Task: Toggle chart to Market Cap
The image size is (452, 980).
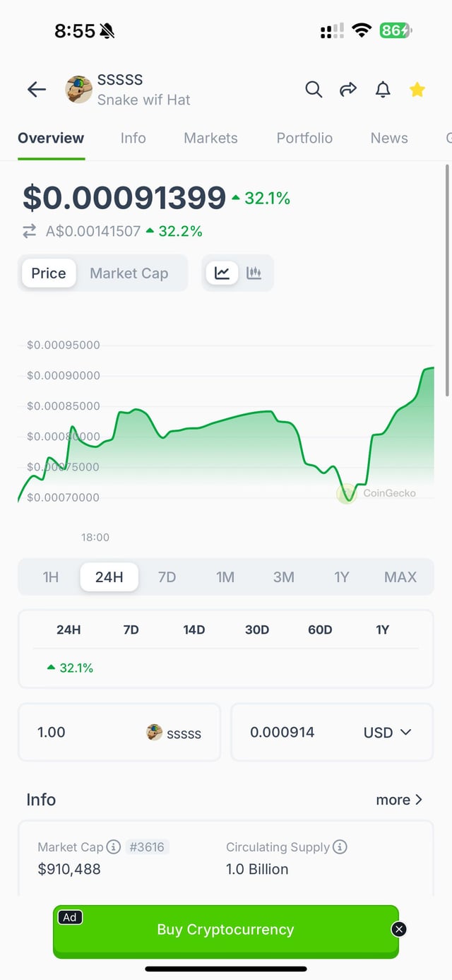Action: click(129, 273)
